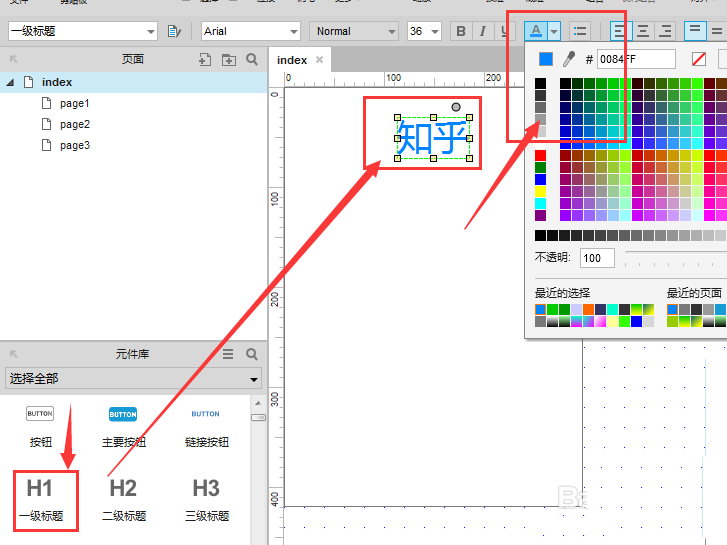Search pages with magnifier icon

coord(252,59)
